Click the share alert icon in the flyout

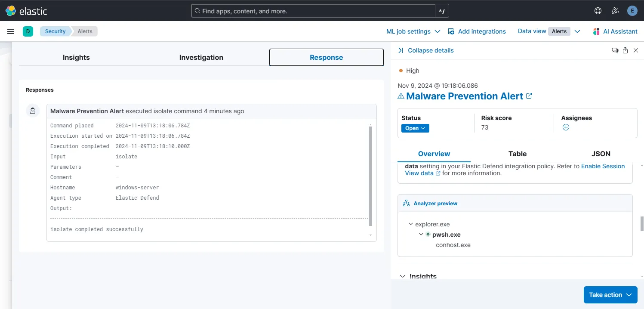coord(625,50)
